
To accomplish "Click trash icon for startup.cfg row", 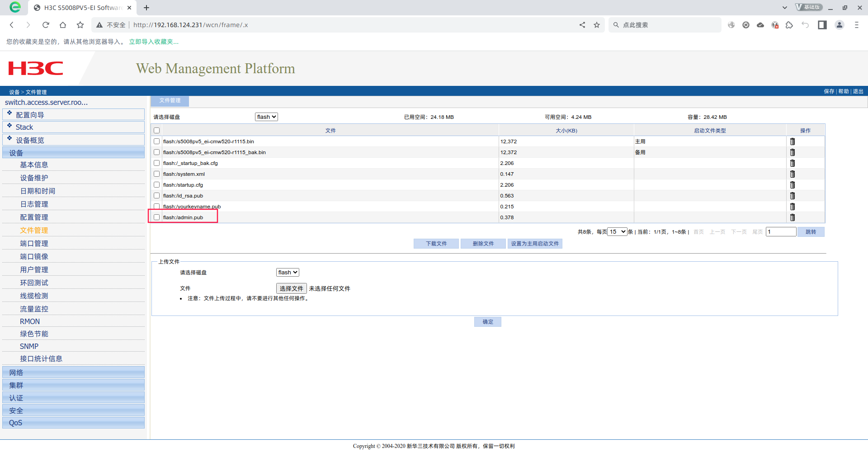I will tap(793, 185).
